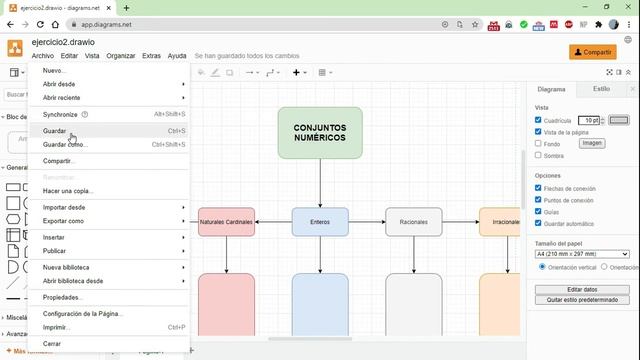The image size is (640, 360).
Task: Open a new browser tab
Action: pyautogui.click(x=126, y=8)
